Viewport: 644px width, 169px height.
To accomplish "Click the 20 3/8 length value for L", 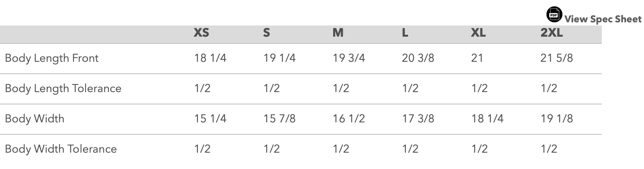I will tap(418, 58).
